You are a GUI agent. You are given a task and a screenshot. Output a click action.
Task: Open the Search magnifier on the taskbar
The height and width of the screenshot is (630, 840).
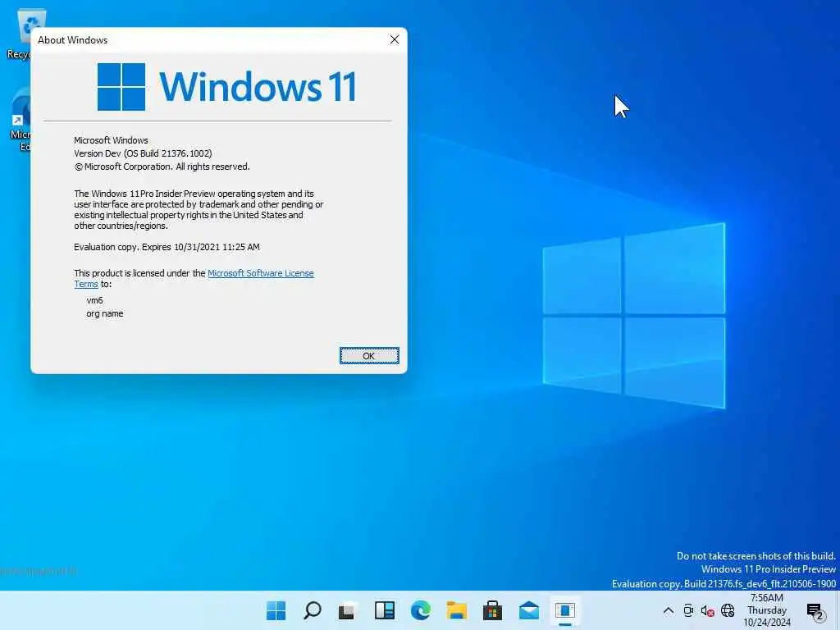click(x=313, y=610)
